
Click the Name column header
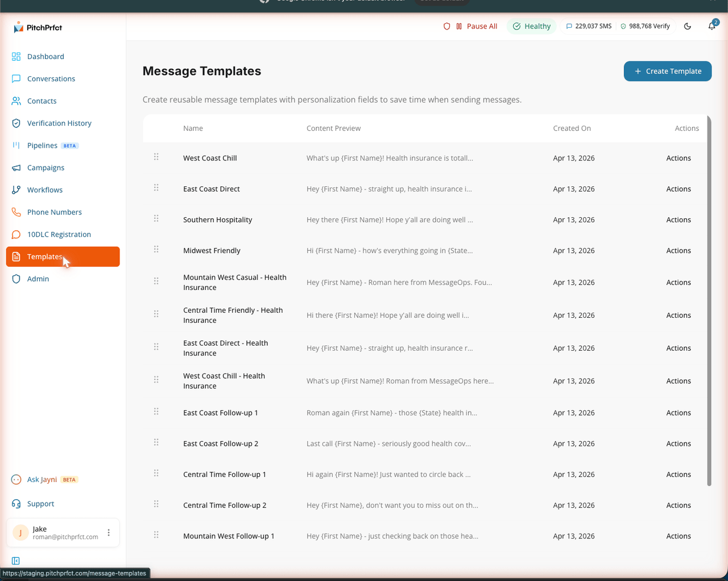[193, 128]
